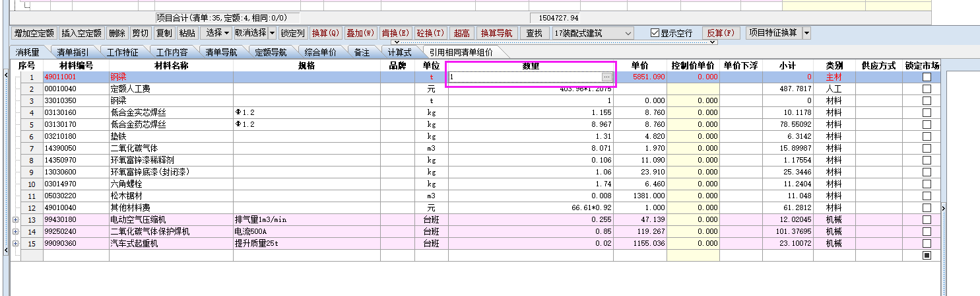Expand row 15 汽车式起重机
This screenshot has height=296, width=980.
pos(15,244)
